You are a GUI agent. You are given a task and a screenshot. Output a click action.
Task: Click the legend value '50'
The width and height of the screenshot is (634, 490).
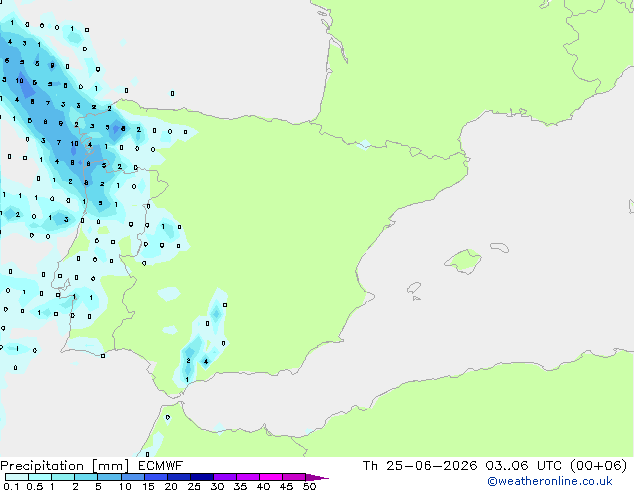(x=309, y=486)
